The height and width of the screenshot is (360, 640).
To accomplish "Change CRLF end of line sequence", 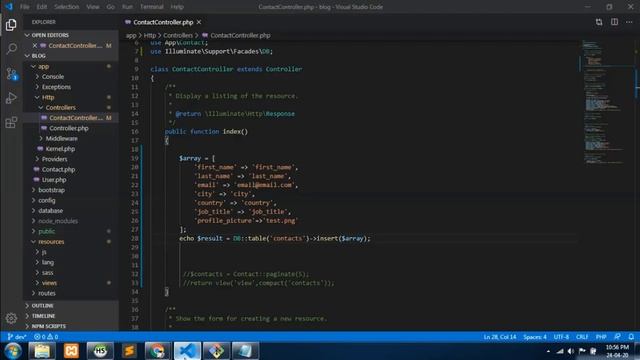I will pyautogui.click(x=582, y=337).
